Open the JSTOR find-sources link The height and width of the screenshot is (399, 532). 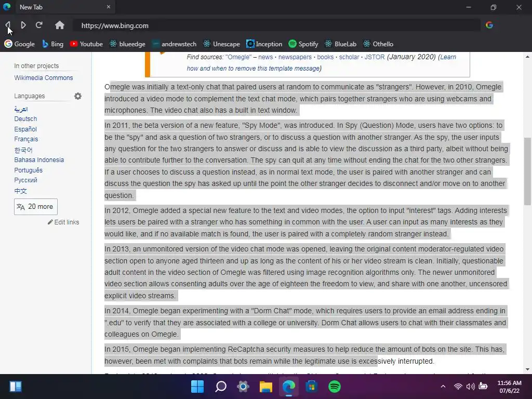375,57
